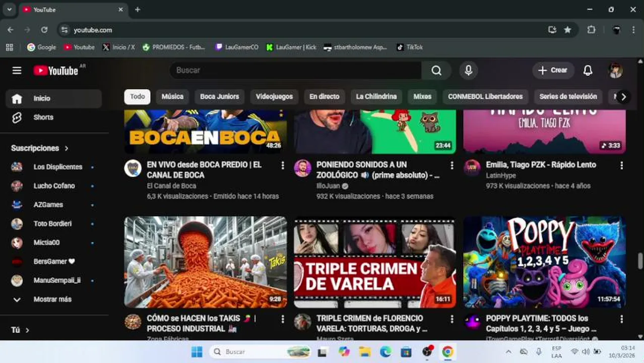This screenshot has width=644, height=363.
Task: Open Chrome three-dot menu
Action: tap(633, 30)
